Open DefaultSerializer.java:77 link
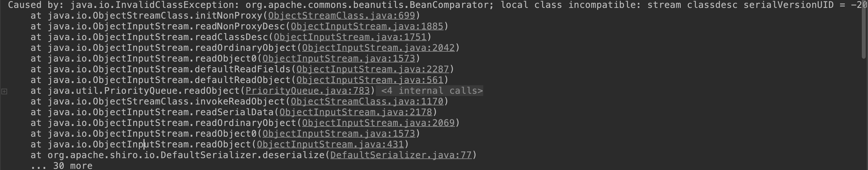868x170 pixels. 401,155
